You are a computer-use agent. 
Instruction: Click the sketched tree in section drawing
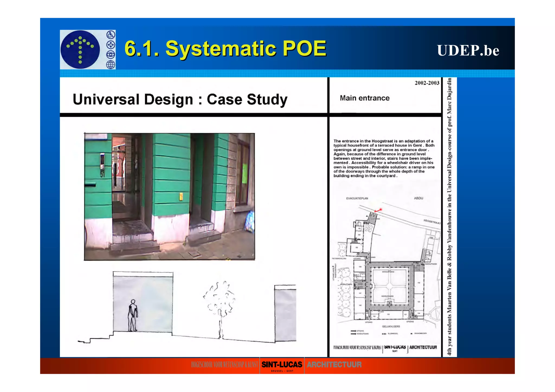(220, 309)
